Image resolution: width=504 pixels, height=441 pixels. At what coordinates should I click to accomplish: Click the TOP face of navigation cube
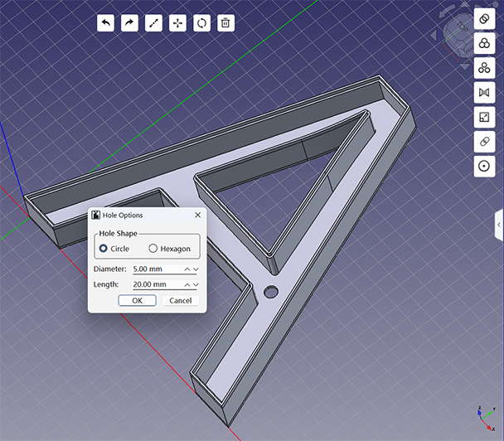461,27
